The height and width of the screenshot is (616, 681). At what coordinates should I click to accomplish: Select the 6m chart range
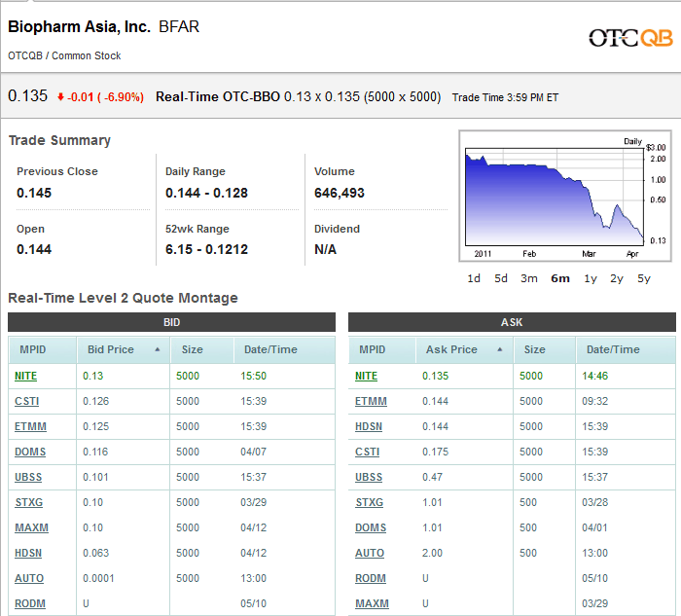[559, 278]
